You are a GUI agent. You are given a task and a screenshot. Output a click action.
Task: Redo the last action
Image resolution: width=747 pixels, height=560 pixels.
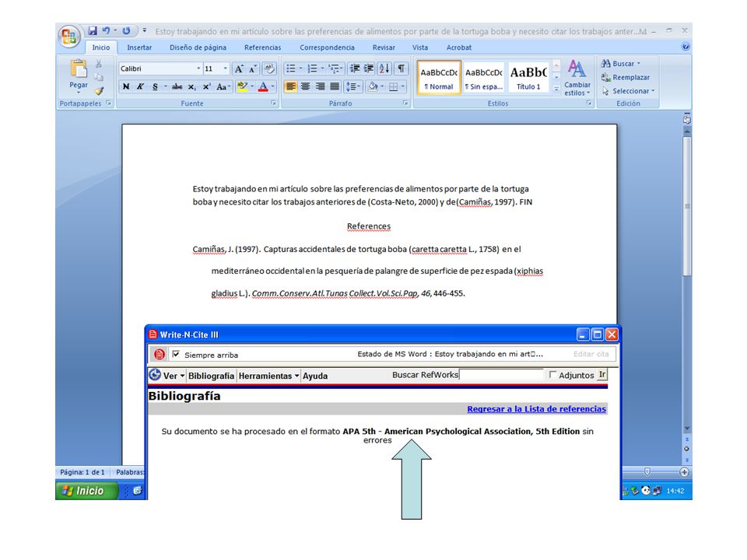(127, 31)
